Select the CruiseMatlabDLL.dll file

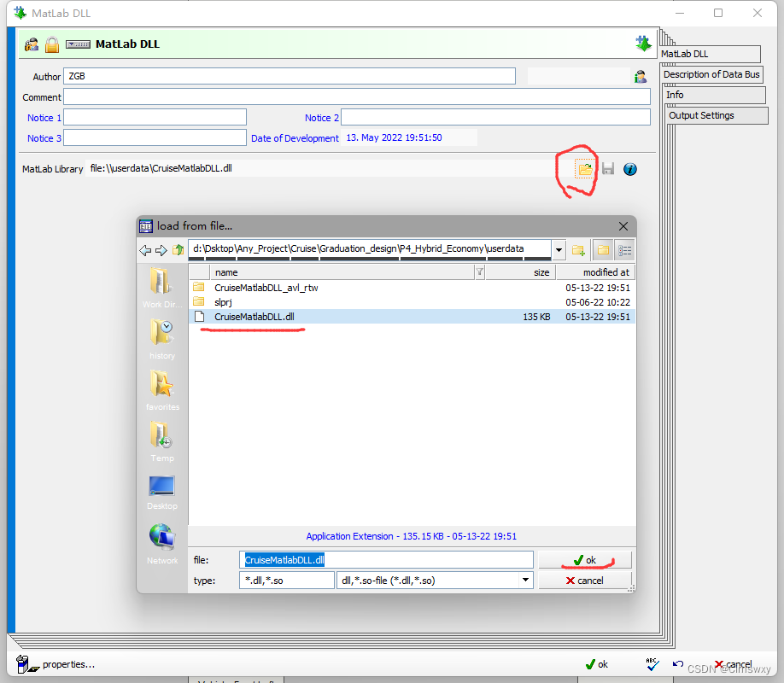(x=412, y=317)
